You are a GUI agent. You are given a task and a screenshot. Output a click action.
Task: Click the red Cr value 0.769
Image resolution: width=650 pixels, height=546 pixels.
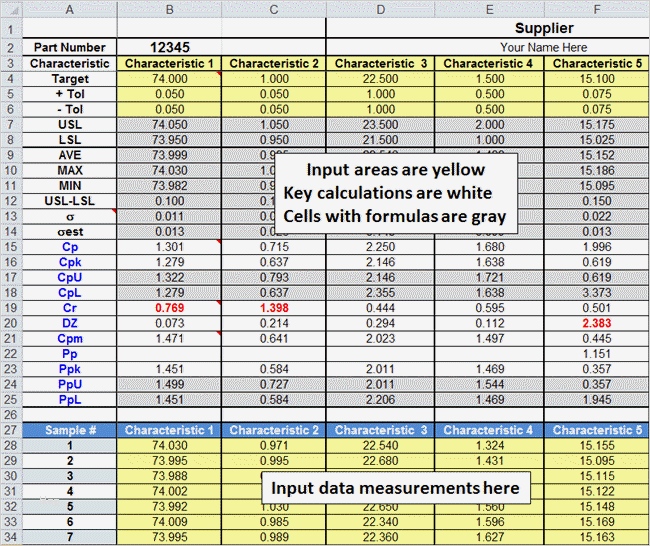pos(170,308)
